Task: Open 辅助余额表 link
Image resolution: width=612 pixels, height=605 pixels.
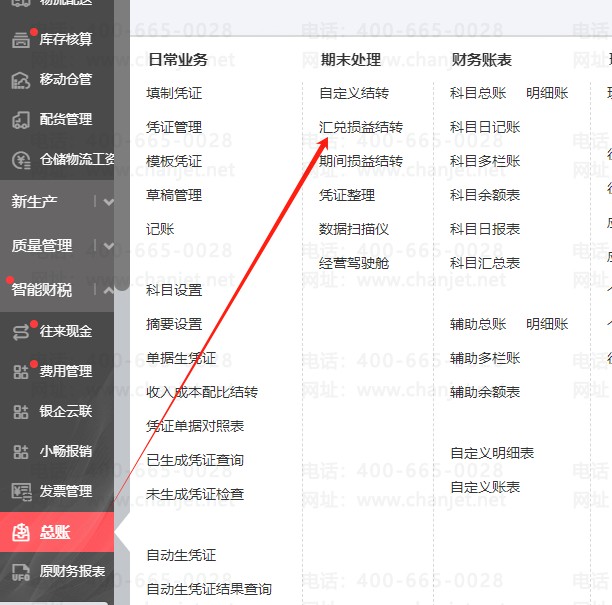Action: point(485,392)
